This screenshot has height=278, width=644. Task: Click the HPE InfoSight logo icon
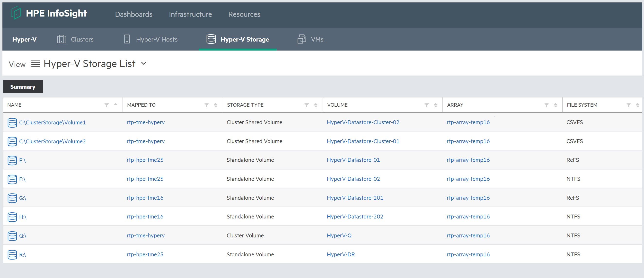click(16, 13)
